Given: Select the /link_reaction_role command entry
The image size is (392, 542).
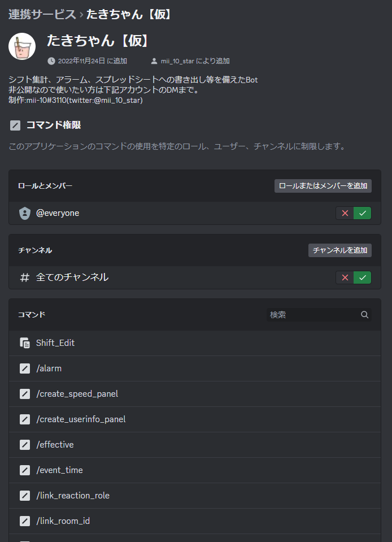Looking at the screenshot, I should point(73,496).
